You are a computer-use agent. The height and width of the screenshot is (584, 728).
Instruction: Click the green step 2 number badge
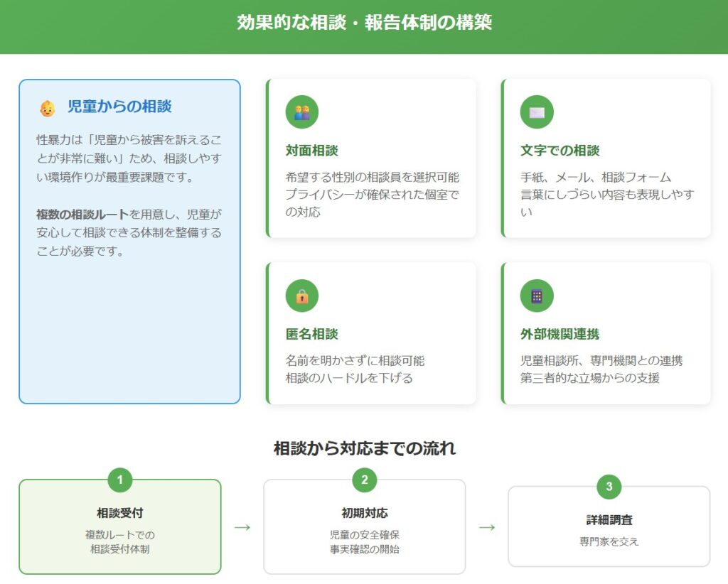coord(365,480)
